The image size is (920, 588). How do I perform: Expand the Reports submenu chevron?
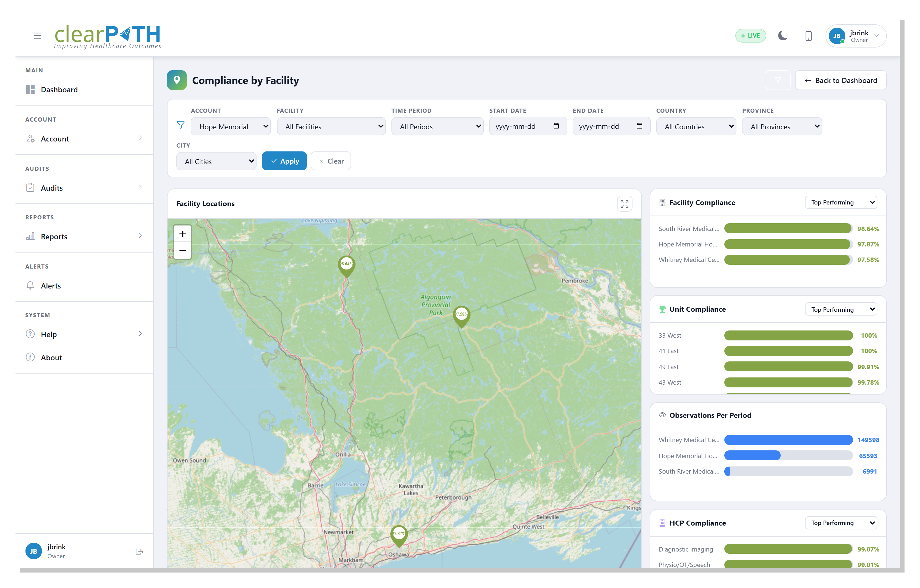(140, 236)
